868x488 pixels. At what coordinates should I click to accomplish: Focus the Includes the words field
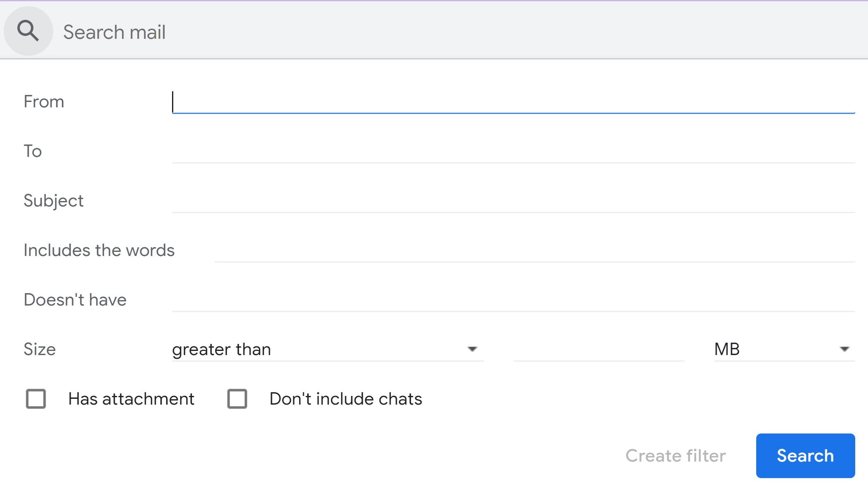(534, 251)
